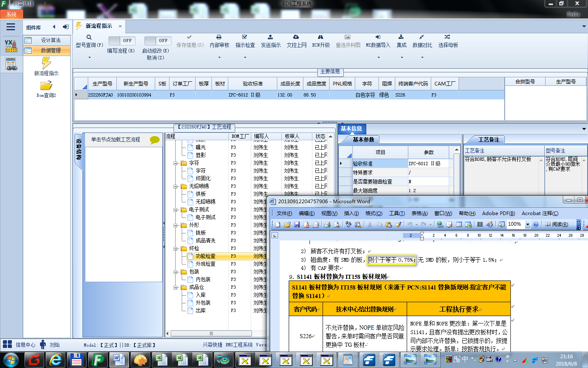The width and height of the screenshot is (588, 368).
Task: Select 功能检查 tree node
Action: [205, 256]
